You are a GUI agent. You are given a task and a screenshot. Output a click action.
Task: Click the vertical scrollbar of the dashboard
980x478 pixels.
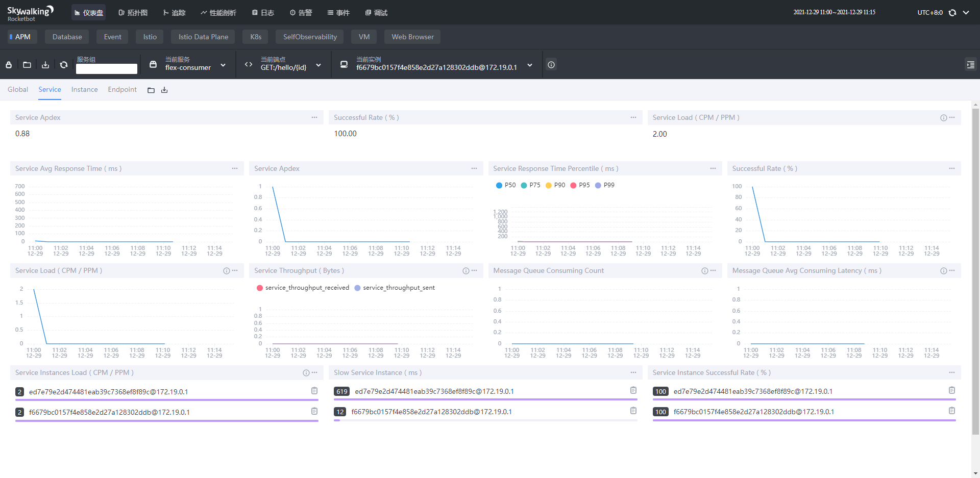[975, 270]
